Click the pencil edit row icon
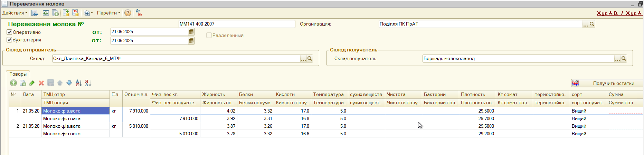Viewport: 644px width, 155px height. (x=32, y=83)
